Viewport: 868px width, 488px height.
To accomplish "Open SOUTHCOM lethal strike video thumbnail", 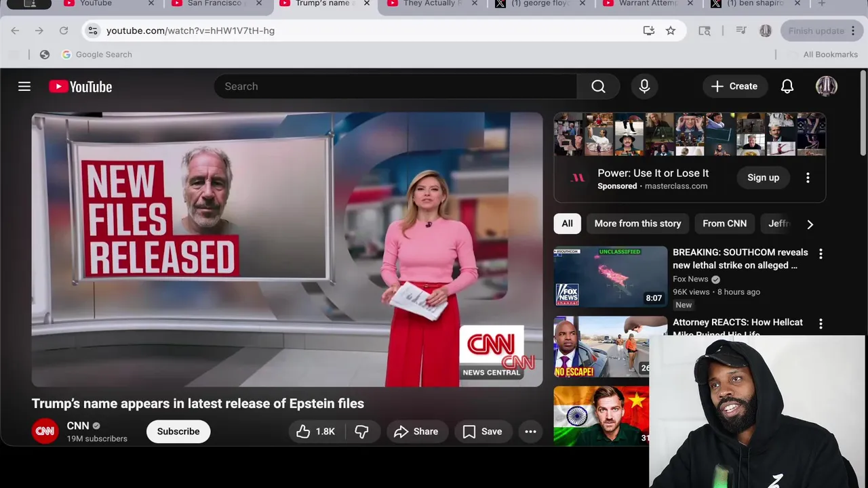I will (x=610, y=277).
